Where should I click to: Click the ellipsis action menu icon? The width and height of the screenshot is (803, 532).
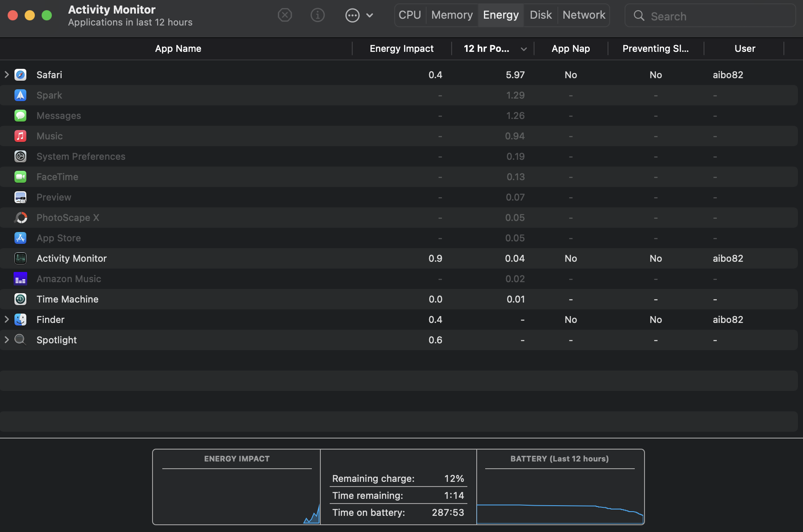pos(352,16)
